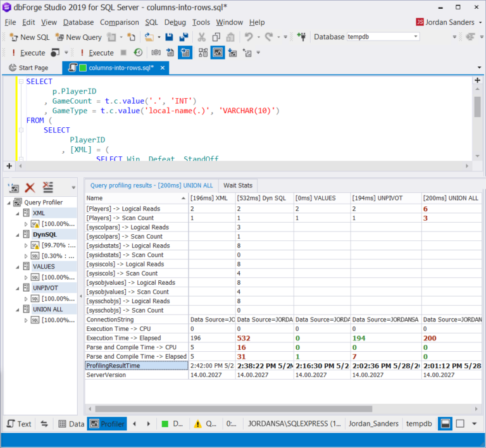Toggle the Query Profiling Mode toolbar button
486x448 pixels.
217,53
